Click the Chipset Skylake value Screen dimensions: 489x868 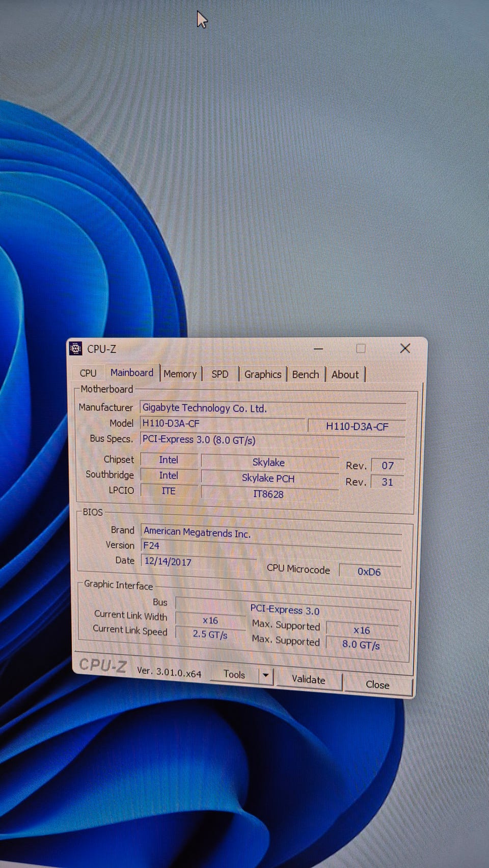(269, 462)
